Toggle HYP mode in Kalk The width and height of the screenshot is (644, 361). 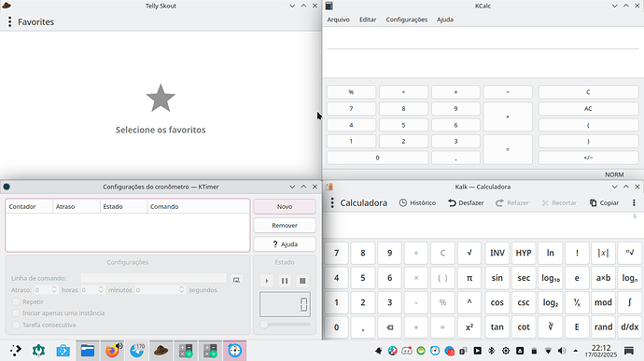pyautogui.click(x=524, y=253)
